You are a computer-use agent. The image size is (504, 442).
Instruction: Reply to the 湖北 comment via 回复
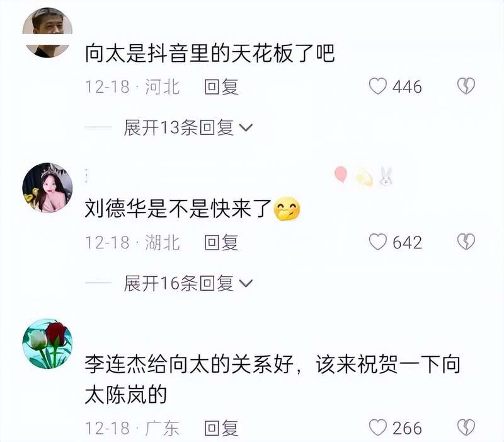222,242
